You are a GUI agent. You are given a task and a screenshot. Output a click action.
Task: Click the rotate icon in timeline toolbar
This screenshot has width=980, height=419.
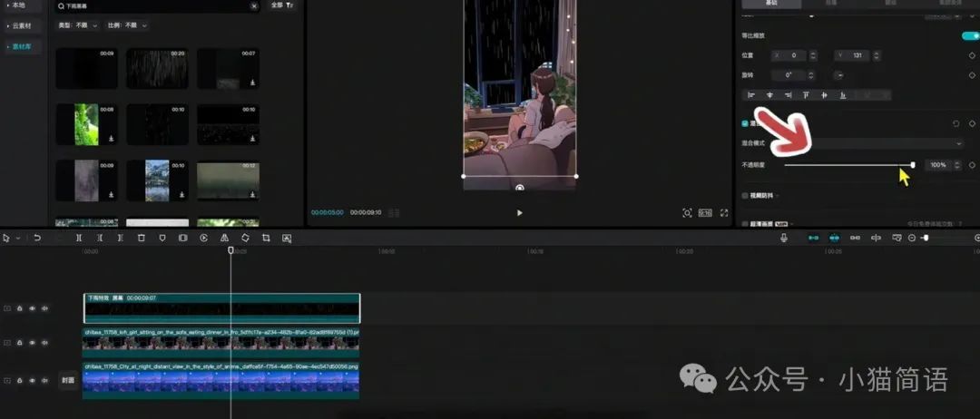tap(245, 238)
